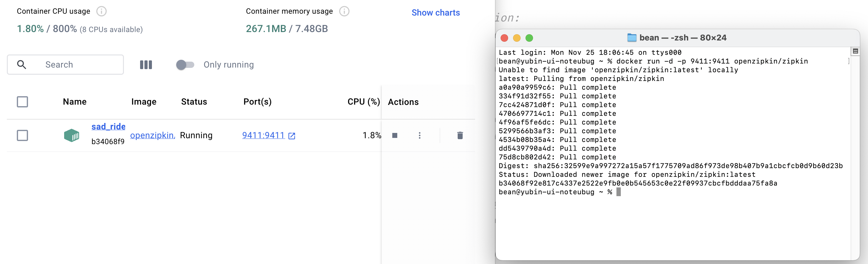Click the Show charts link
The width and height of the screenshot is (868, 264).
[435, 13]
